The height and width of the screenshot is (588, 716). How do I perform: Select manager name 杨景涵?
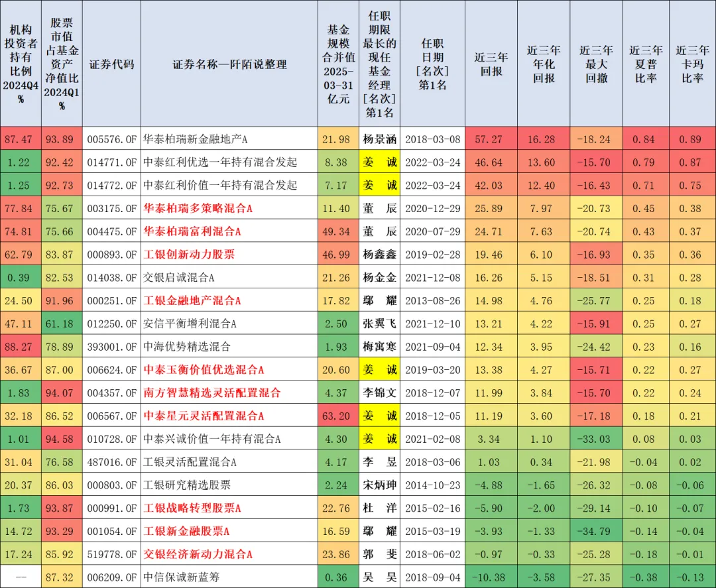coord(379,139)
